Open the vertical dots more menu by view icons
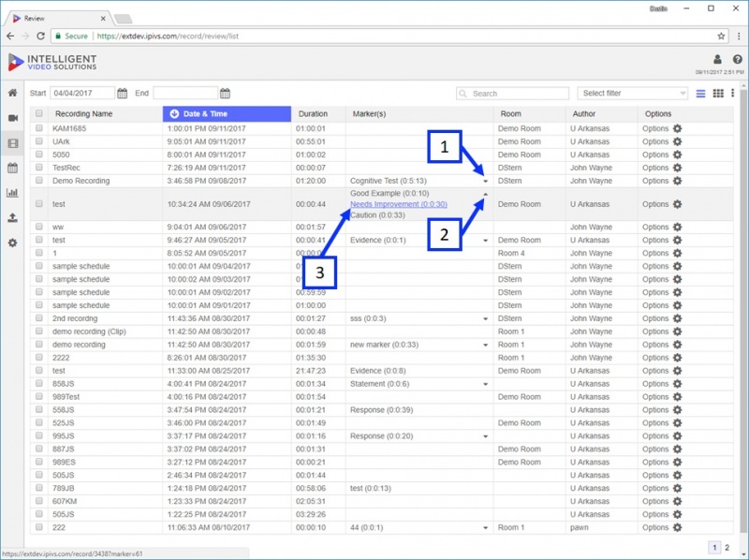The image size is (749, 560). 732,93
